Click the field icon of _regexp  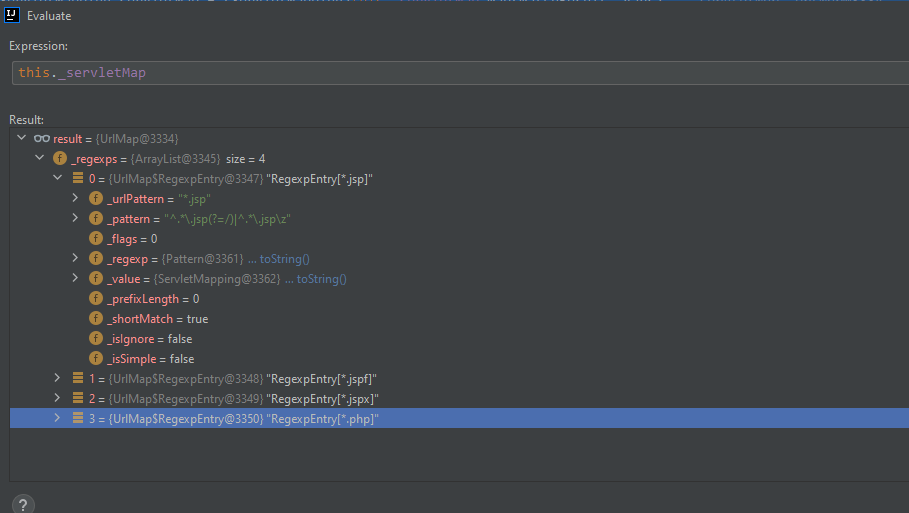coord(96,259)
